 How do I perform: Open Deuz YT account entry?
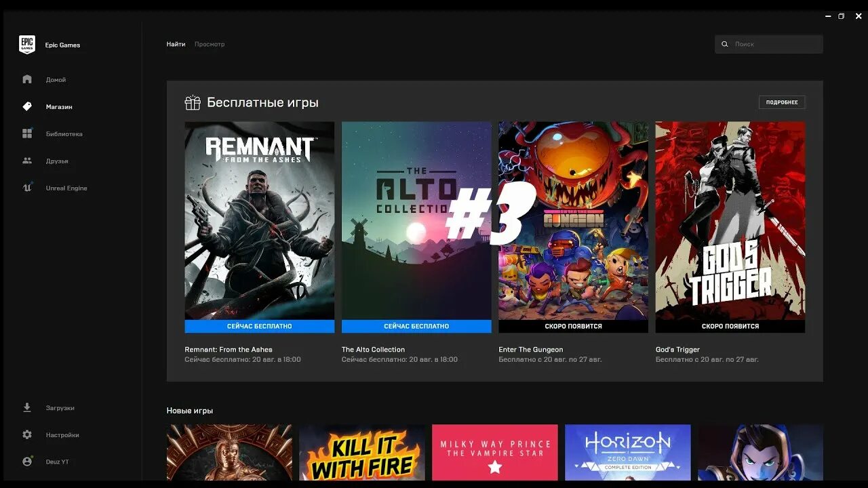coord(57,462)
